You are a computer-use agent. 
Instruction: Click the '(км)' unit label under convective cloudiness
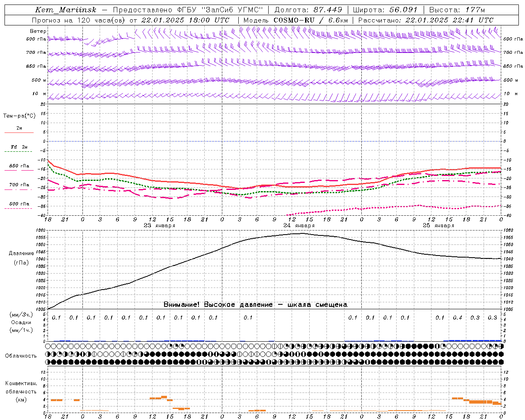pyautogui.click(x=21, y=399)
